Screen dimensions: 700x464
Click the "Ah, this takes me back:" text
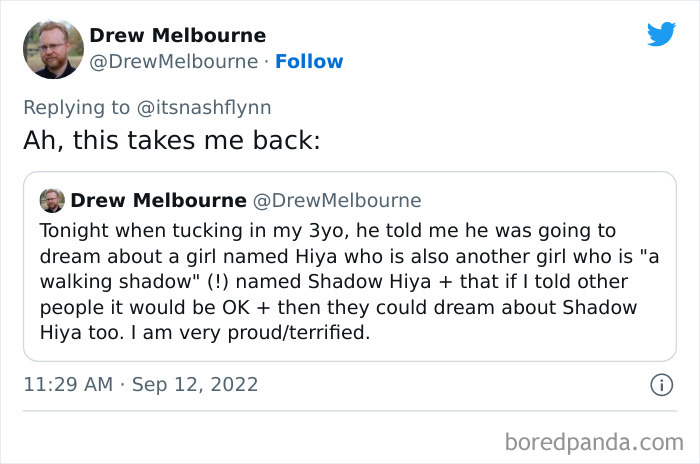click(x=171, y=140)
